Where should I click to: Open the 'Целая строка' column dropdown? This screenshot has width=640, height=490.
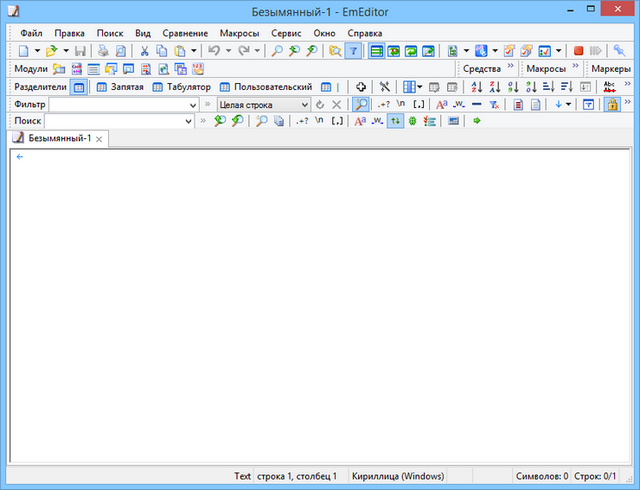[304, 104]
